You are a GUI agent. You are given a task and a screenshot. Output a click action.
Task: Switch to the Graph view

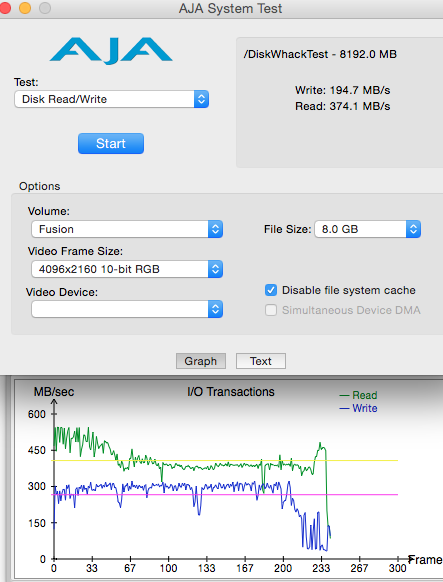pyautogui.click(x=201, y=361)
